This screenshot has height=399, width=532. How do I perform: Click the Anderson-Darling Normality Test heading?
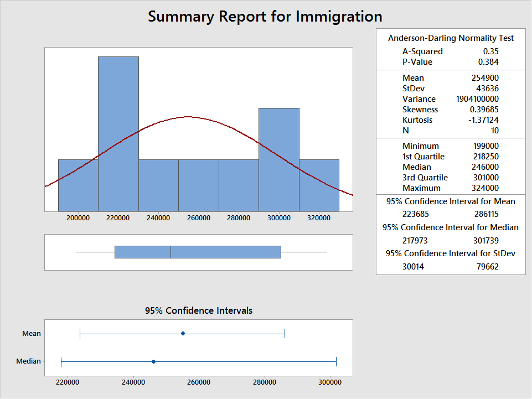(451, 38)
